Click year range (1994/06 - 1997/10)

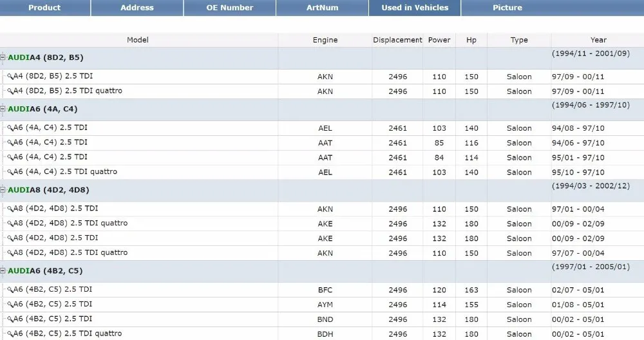(x=591, y=105)
